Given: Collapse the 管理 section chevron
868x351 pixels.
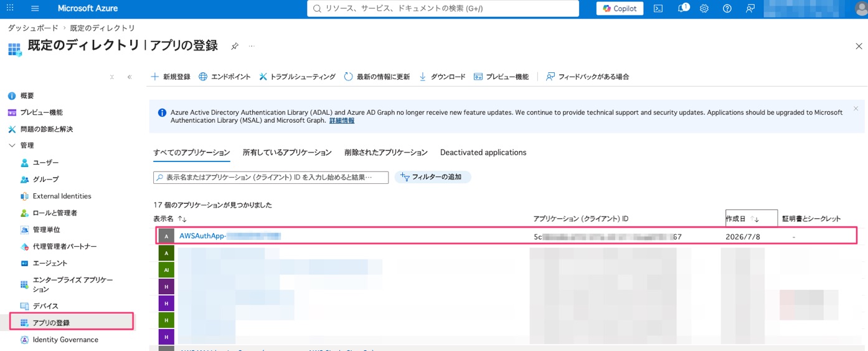Looking at the screenshot, I should (x=12, y=145).
